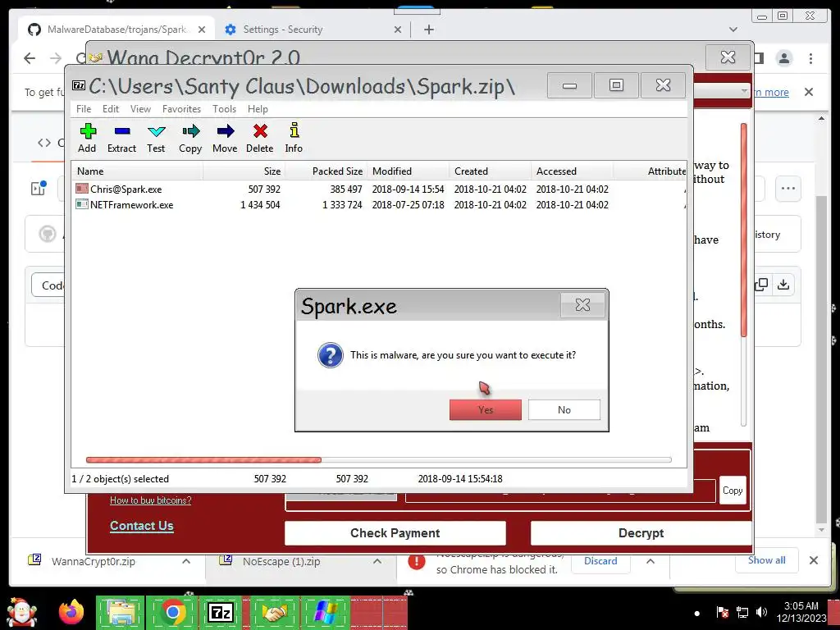Viewport: 840px width, 630px height.
Task: Choose the Move toolbar icon
Action: [x=225, y=138]
